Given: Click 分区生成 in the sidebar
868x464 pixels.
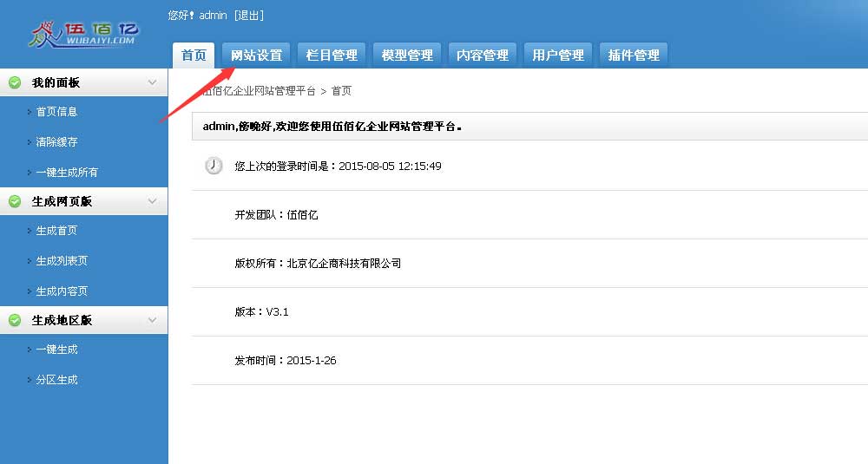Looking at the screenshot, I should pyautogui.click(x=56, y=380).
